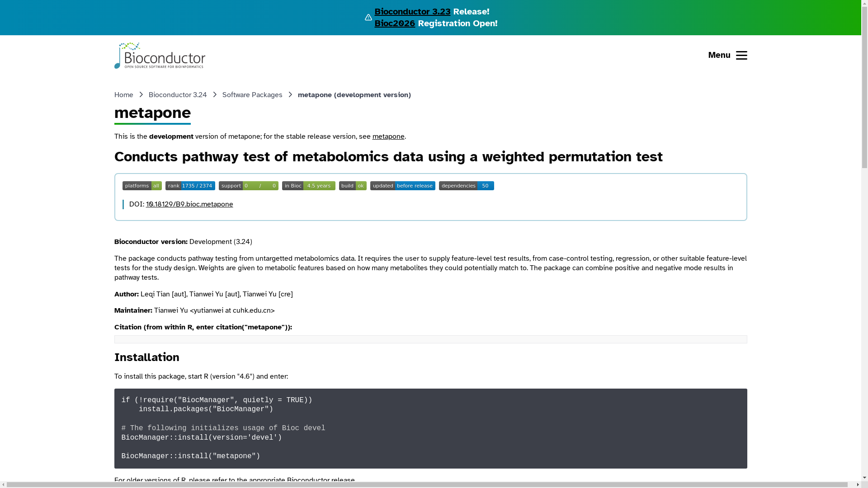Click the BiocManager::install("metapone") code line

[191, 456]
